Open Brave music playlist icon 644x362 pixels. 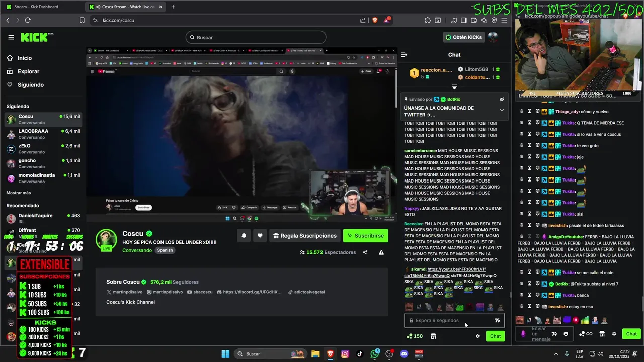[454, 20]
